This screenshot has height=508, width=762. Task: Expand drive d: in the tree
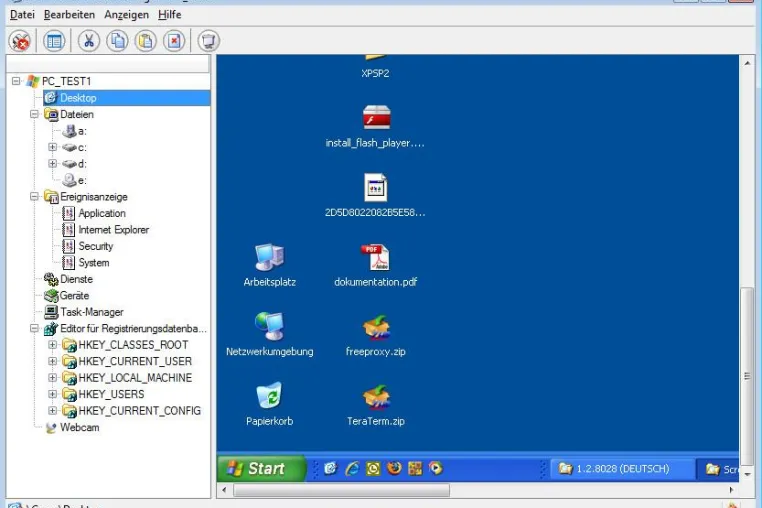(52, 163)
